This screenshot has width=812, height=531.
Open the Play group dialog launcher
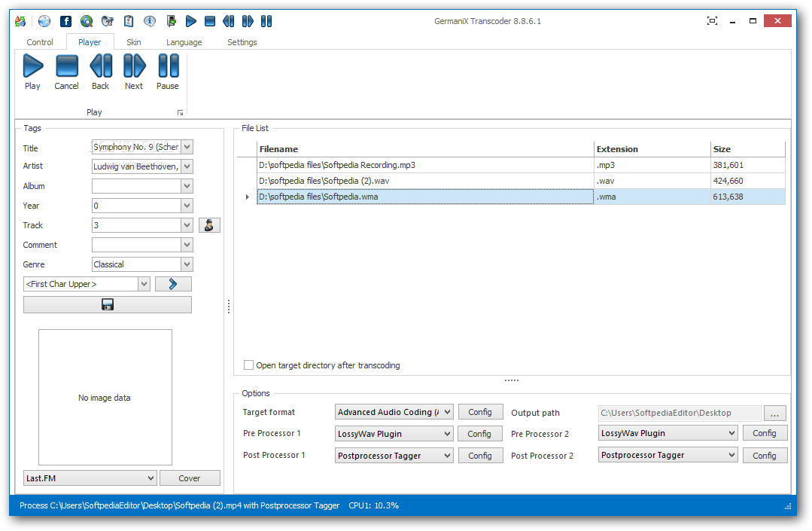pos(180,112)
